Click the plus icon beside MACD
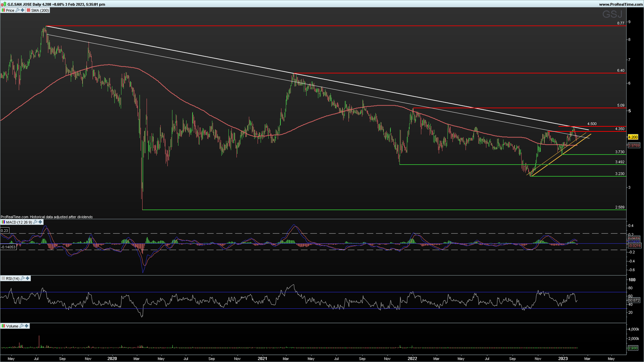The width and height of the screenshot is (644, 362). coord(40,222)
